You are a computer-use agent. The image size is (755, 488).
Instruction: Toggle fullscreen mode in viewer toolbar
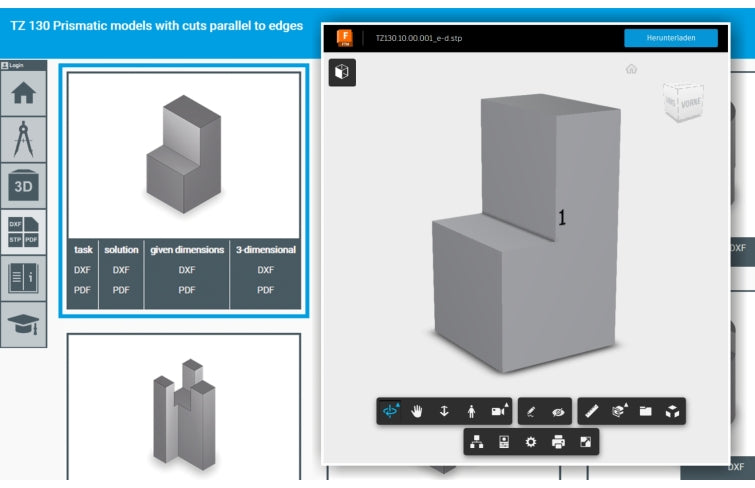click(585, 442)
